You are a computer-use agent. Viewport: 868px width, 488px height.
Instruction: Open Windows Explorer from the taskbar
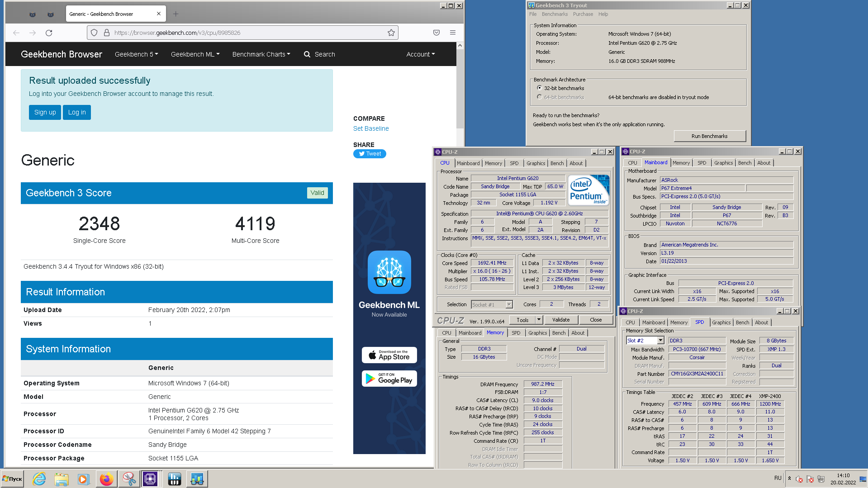tap(61, 479)
